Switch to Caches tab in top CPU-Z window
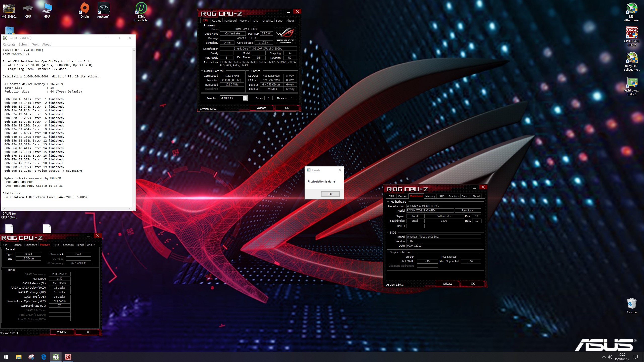The image size is (644, 362). pyautogui.click(x=216, y=21)
